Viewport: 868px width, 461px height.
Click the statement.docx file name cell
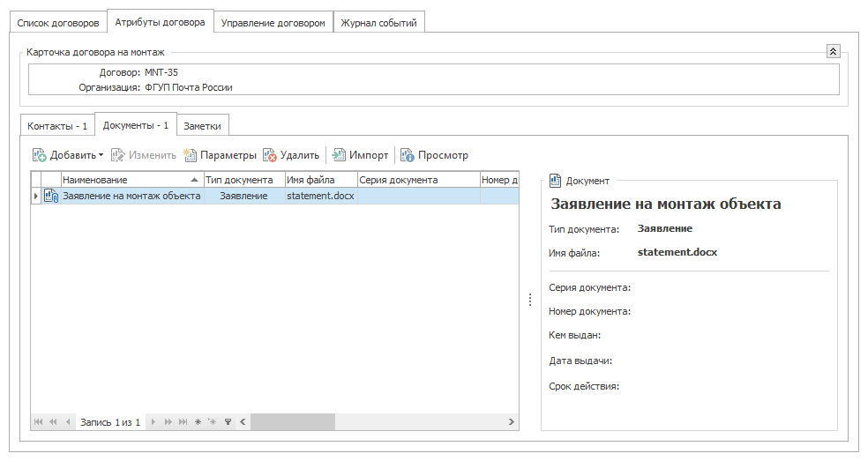(321, 196)
